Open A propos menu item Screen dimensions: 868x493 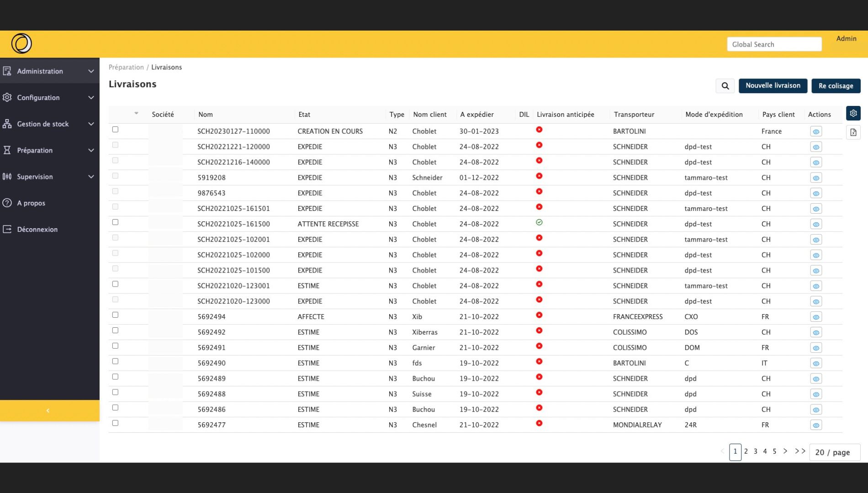coord(31,203)
